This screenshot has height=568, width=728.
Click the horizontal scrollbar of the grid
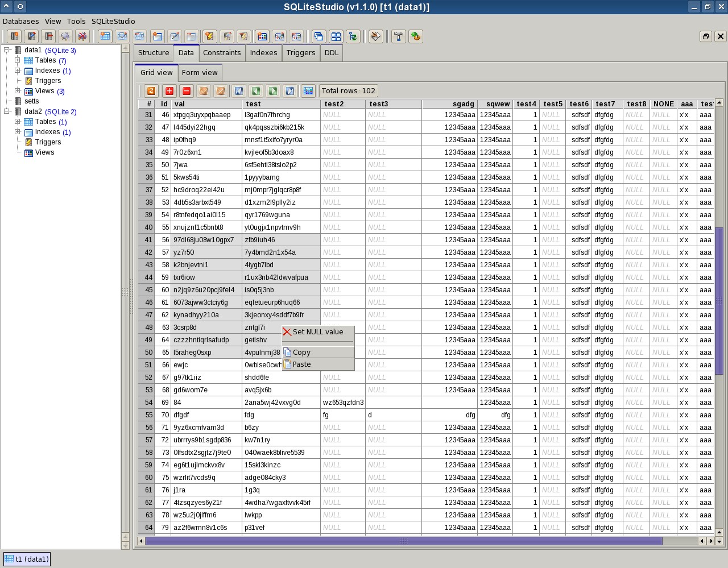tap(403, 541)
